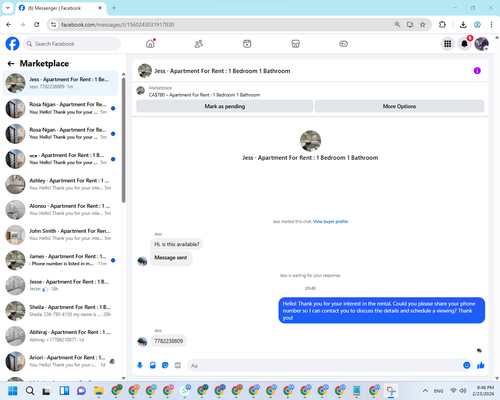The height and width of the screenshot is (400, 500).
Task: Open a new browser tab
Action: point(114,8)
